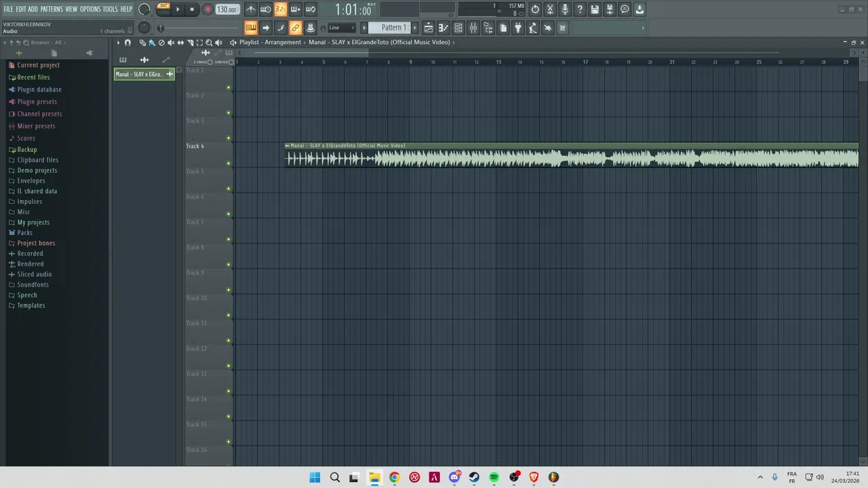
Task: Open the OPTIONS menu
Action: click(x=90, y=9)
